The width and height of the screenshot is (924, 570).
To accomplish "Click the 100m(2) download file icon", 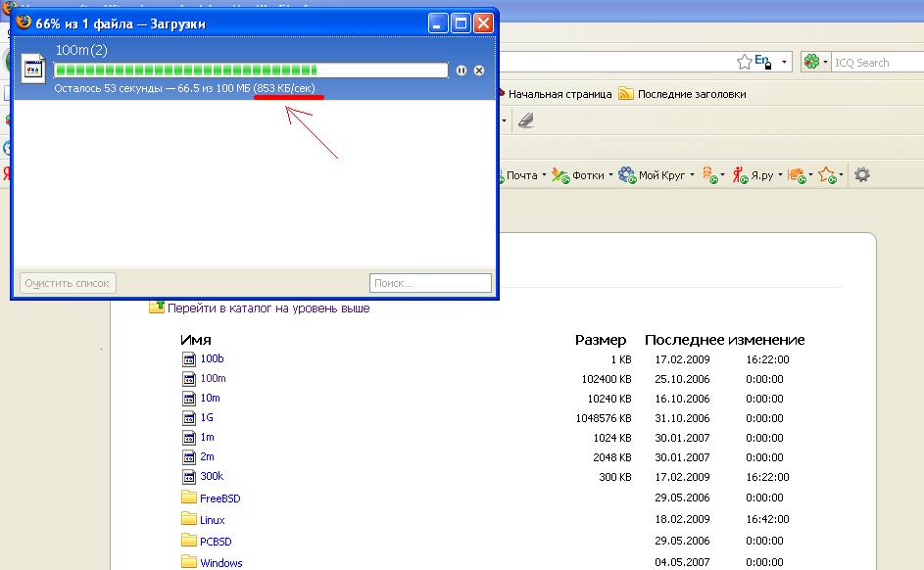I will pyautogui.click(x=34, y=70).
